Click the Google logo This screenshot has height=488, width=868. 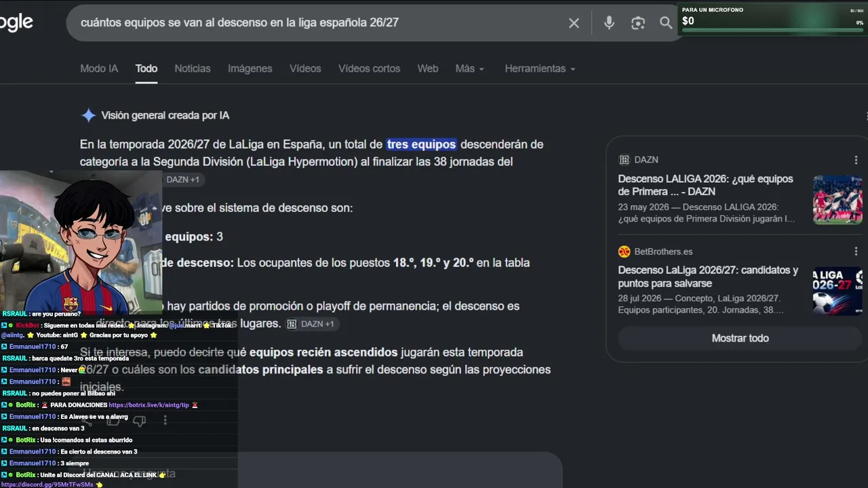pos(16,23)
